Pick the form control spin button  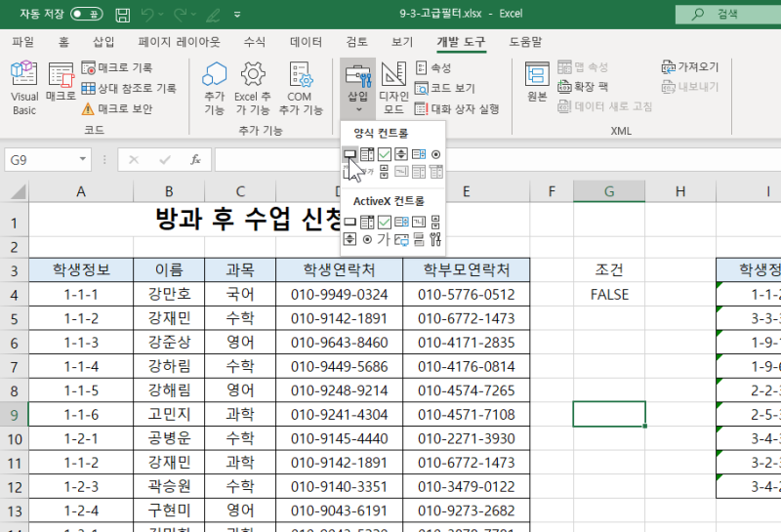[x=401, y=154]
